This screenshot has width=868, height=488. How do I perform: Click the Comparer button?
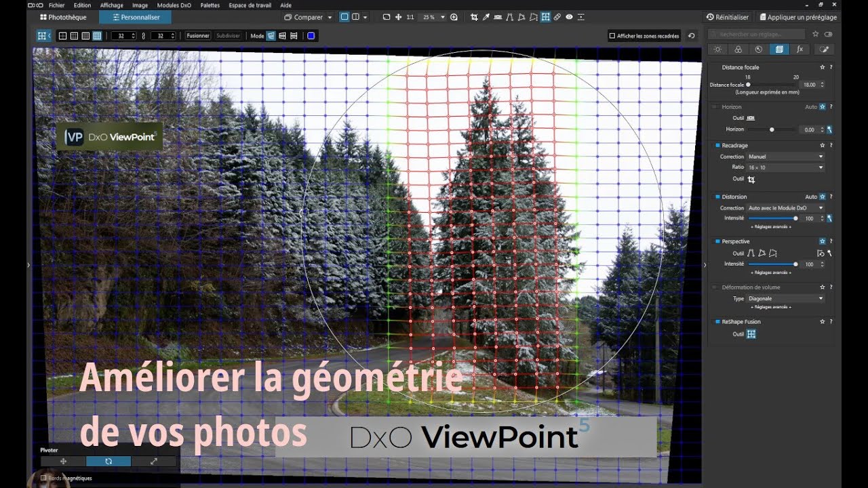tap(304, 17)
